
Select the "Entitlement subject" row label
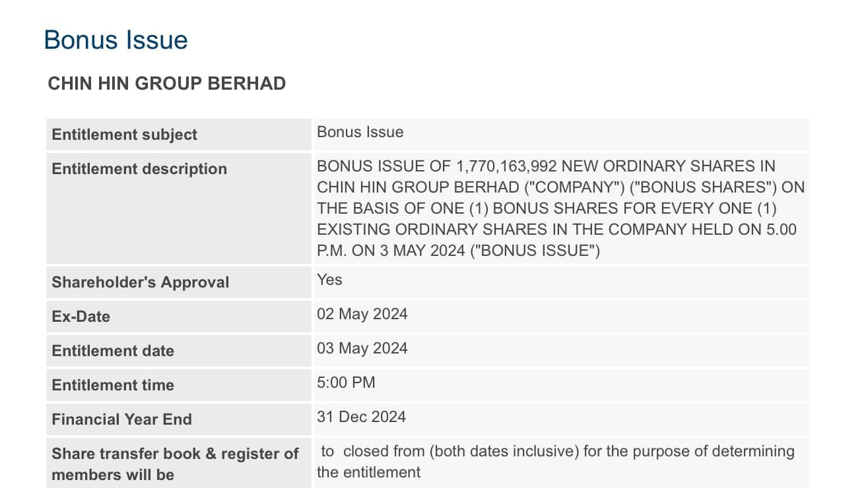tap(124, 135)
